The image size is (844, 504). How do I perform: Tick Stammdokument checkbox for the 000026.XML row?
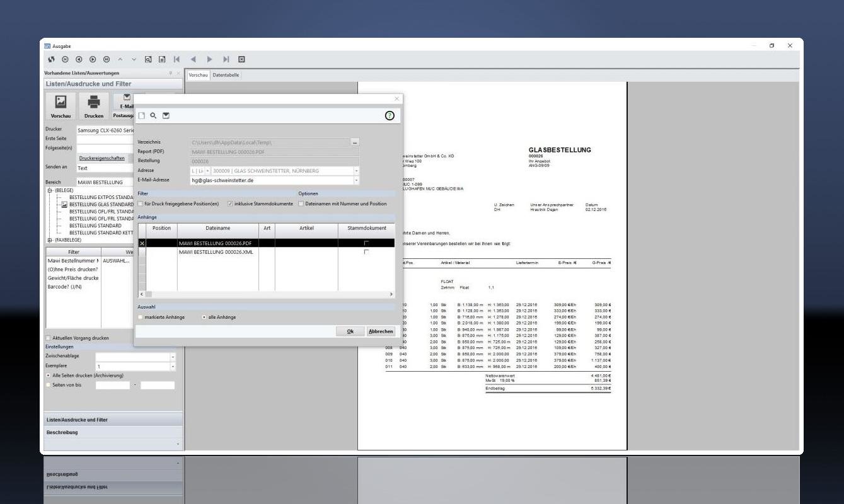point(366,252)
